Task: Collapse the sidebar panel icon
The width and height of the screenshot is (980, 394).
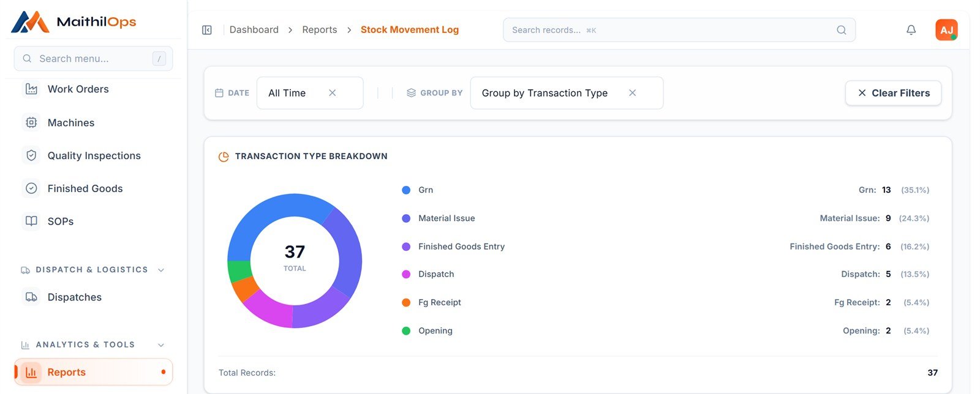Action: pos(207,30)
